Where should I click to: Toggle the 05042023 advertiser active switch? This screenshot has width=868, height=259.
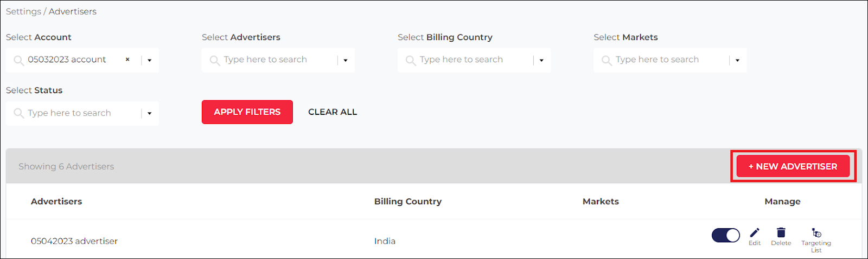click(x=726, y=235)
